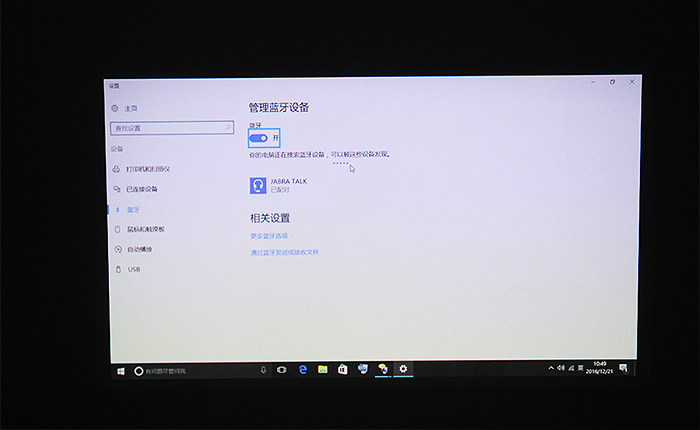Screen dimensions: 700x430
Task: Launch Microsoft Edge from the taskbar
Action: tap(302, 370)
